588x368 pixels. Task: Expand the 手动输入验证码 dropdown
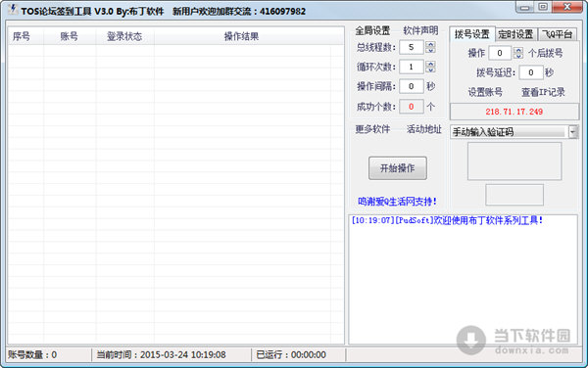572,132
